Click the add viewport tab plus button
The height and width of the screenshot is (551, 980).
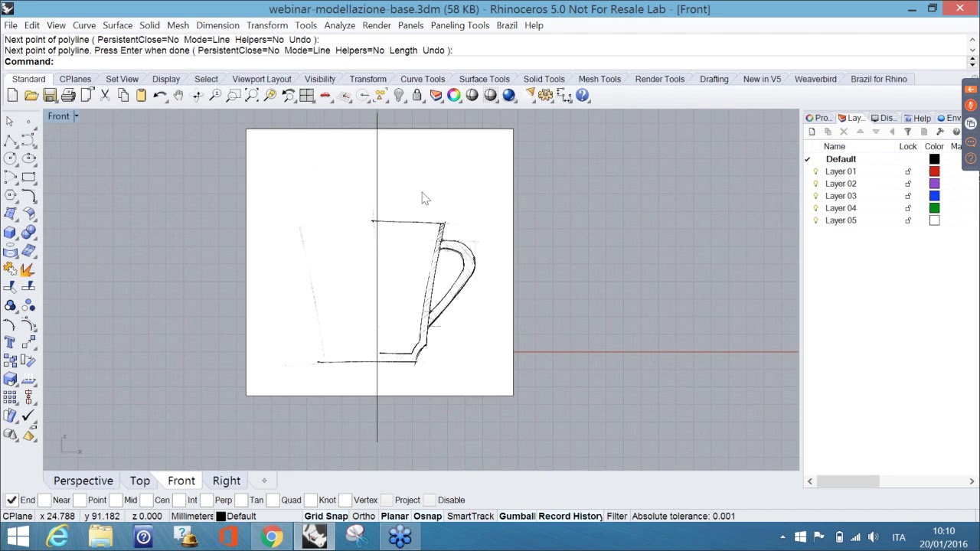pos(264,481)
